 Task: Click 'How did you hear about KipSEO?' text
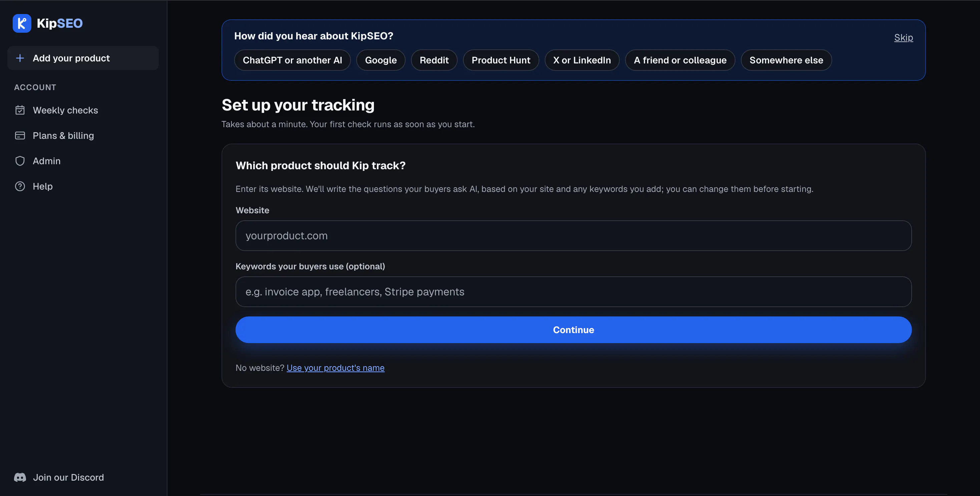coord(314,36)
